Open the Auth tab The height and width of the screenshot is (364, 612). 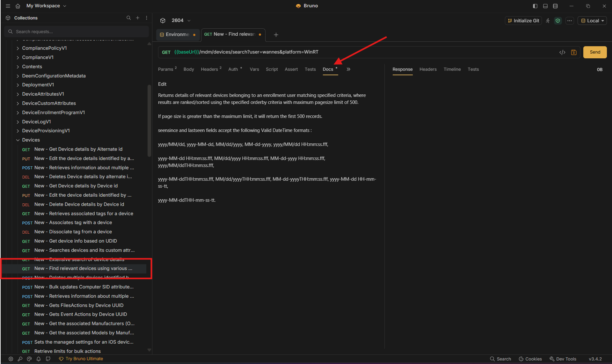coord(235,69)
